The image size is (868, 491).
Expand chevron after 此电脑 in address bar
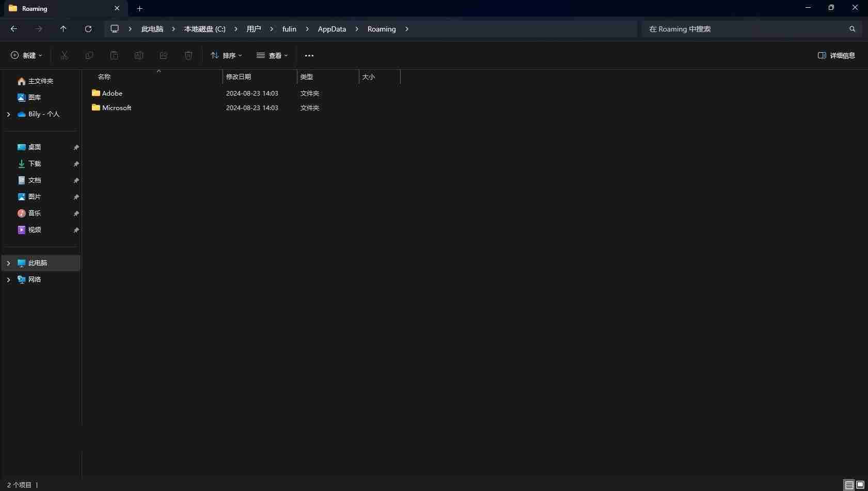pos(173,29)
